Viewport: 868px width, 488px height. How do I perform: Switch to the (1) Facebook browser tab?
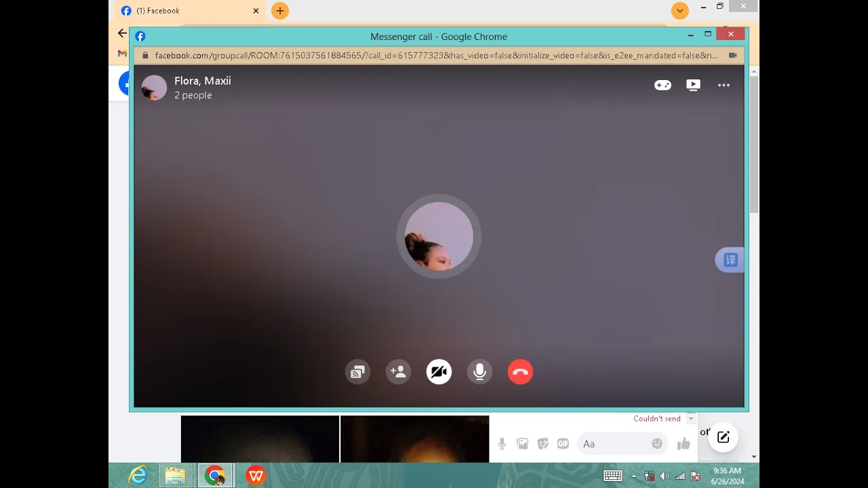(189, 11)
